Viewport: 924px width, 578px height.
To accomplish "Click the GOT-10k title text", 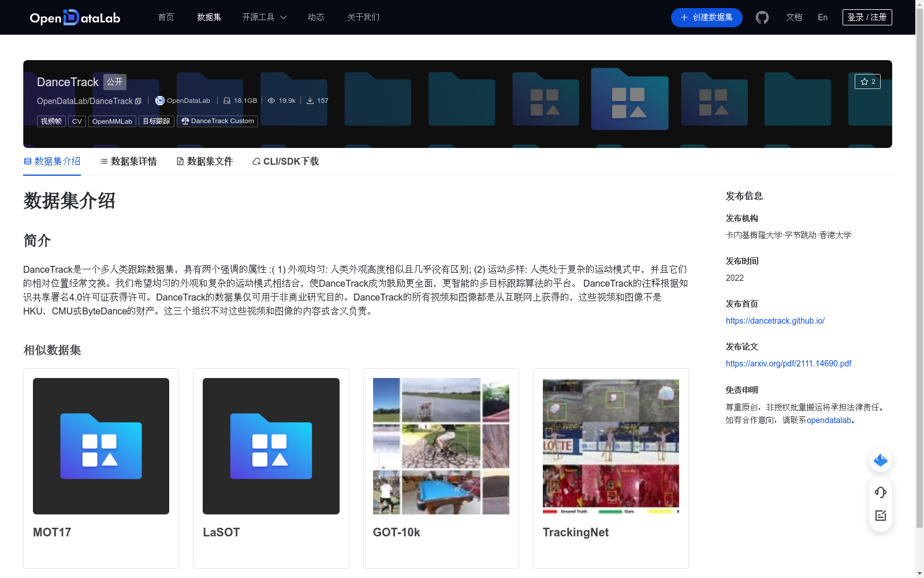I will [397, 532].
